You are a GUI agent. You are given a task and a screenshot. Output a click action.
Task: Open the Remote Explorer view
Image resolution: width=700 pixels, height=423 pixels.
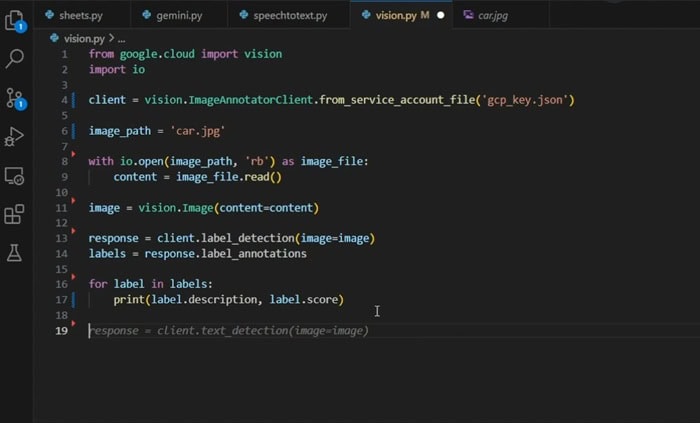(14, 176)
